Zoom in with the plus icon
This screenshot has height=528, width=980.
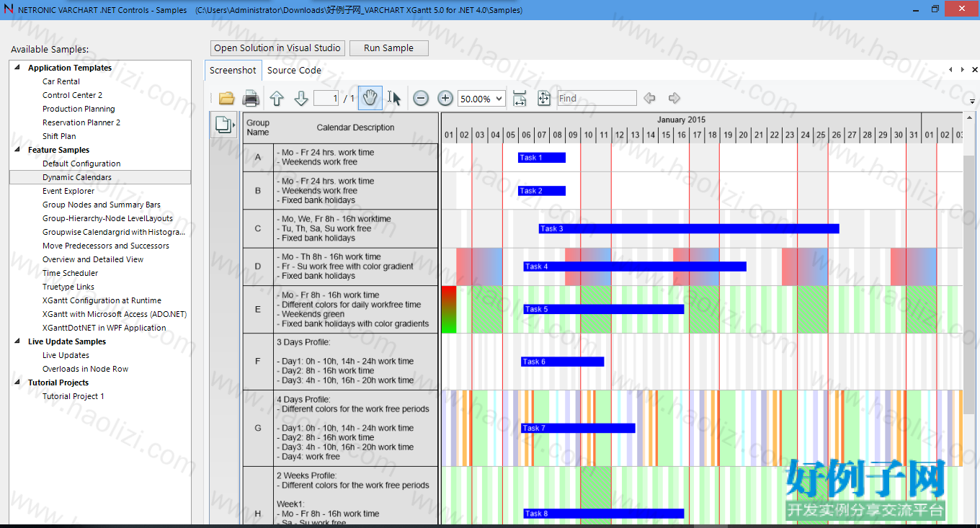pyautogui.click(x=445, y=99)
